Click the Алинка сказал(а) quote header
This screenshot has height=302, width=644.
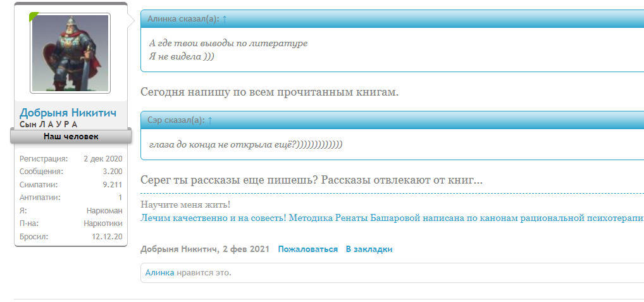[392, 18]
